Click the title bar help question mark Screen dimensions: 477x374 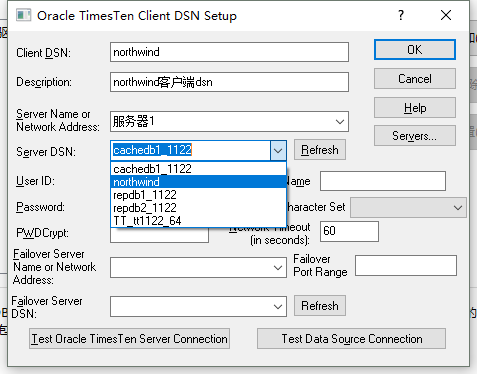pyautogui.click(x=401, y=15)
